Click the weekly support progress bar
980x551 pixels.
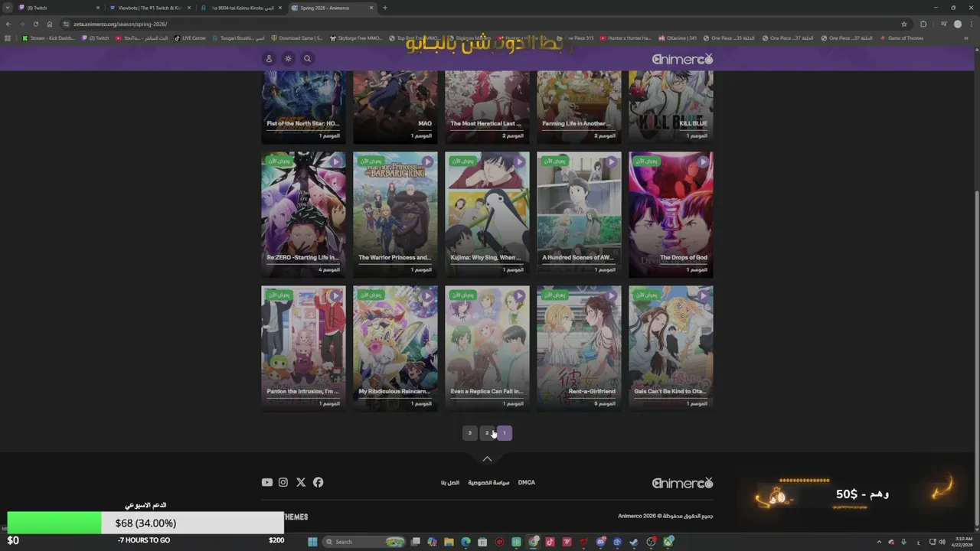[x=145, y=523]
